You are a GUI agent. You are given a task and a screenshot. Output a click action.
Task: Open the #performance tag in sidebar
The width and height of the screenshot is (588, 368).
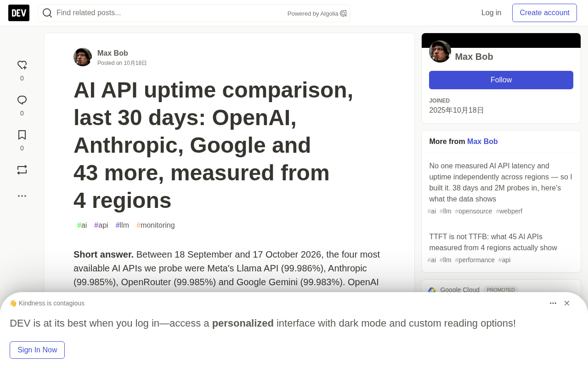pyautogui.click(x=475, y=260)
